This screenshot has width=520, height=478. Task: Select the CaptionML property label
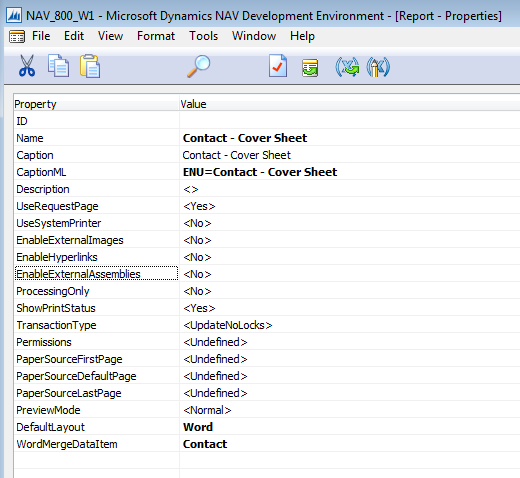point(41,172)
